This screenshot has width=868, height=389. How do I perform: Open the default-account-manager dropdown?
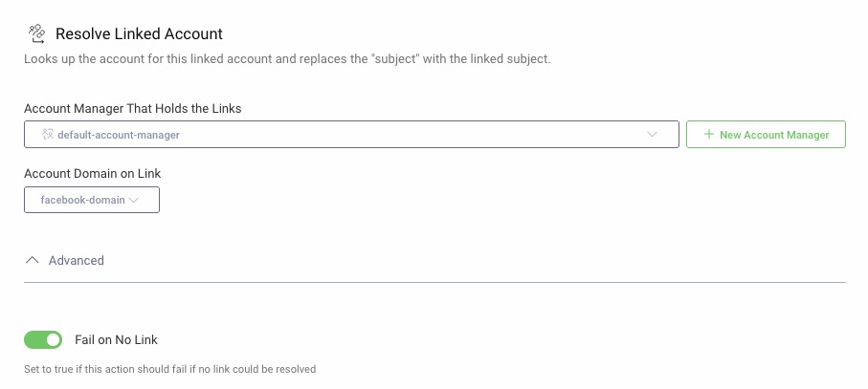pos(351,135)
